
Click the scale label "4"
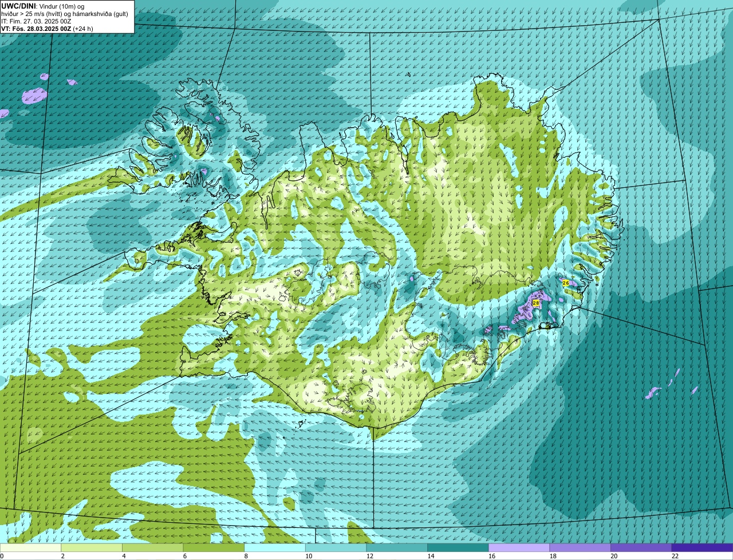point(124,556)
